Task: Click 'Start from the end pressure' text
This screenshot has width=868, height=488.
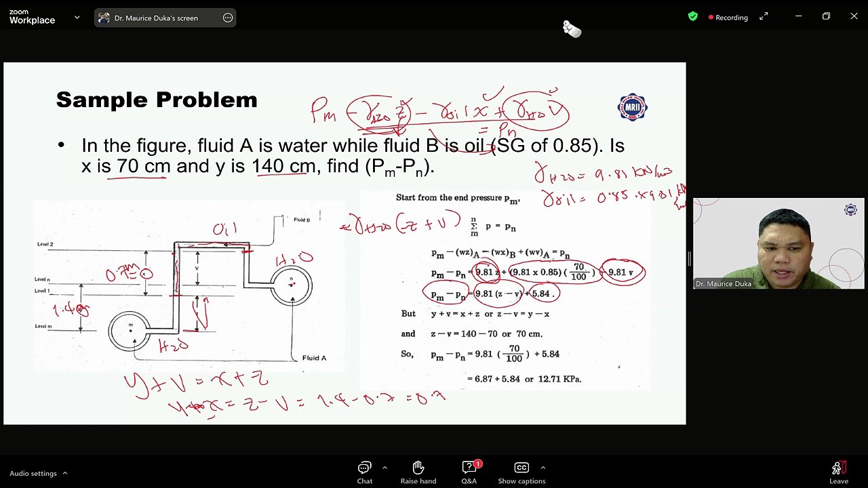Action: click(x=458, y=198)
